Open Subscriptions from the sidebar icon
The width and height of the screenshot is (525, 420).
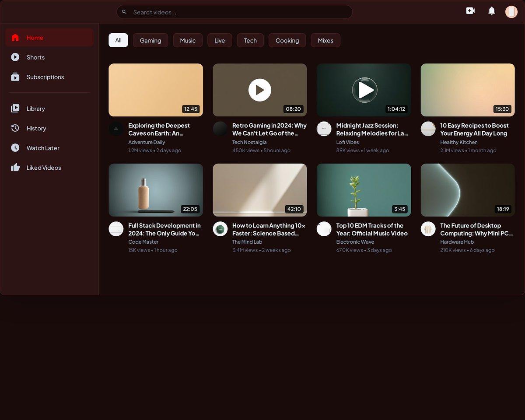coord(15,77)
